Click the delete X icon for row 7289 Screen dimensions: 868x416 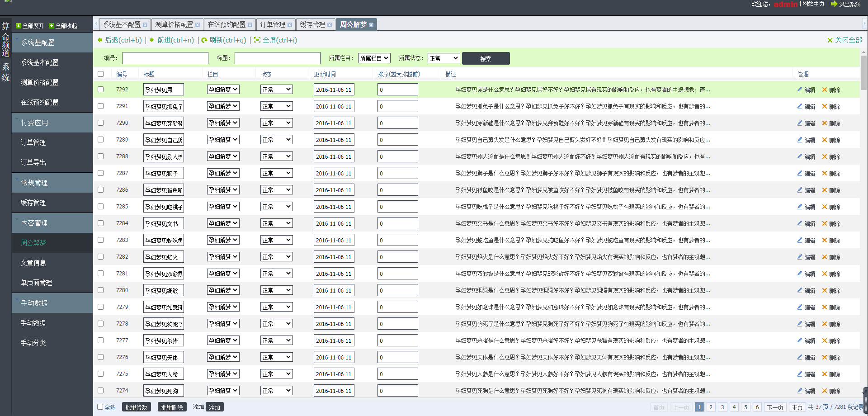click(x=825, y=140)
